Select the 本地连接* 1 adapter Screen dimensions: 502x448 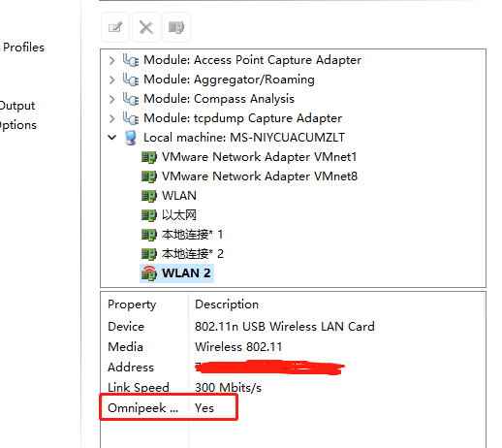192,235
